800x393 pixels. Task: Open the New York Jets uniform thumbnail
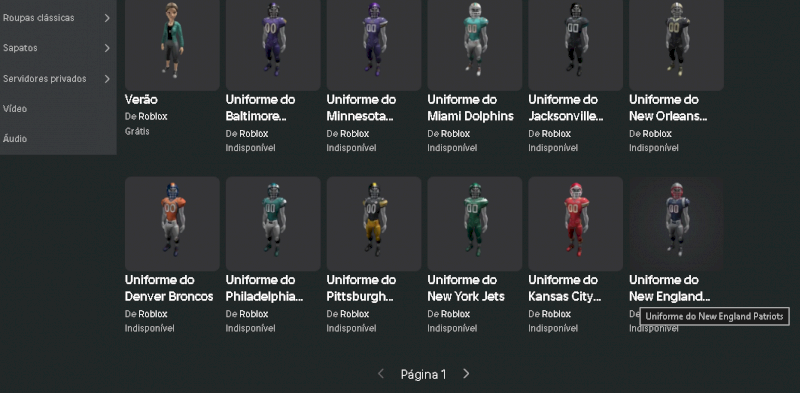tap(475, 224)
